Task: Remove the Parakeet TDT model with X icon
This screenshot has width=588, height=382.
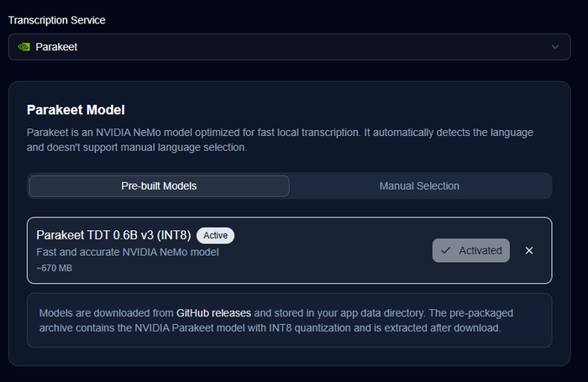Action: pos(529,250)
